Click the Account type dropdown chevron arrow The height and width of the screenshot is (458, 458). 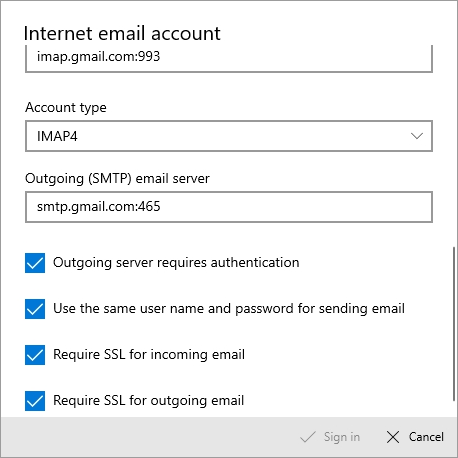417,136
